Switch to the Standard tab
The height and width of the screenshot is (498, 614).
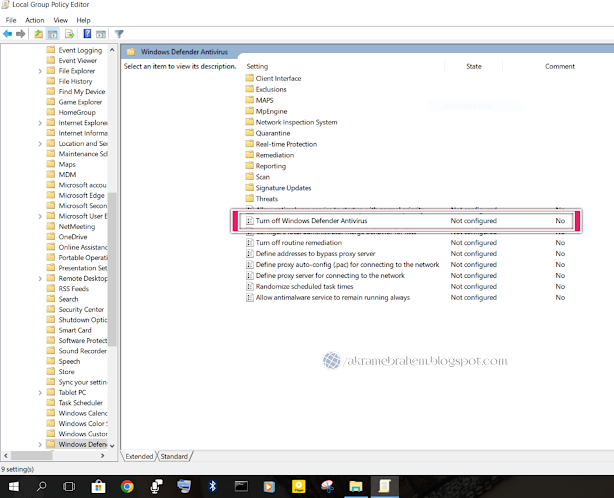[174, 456]
